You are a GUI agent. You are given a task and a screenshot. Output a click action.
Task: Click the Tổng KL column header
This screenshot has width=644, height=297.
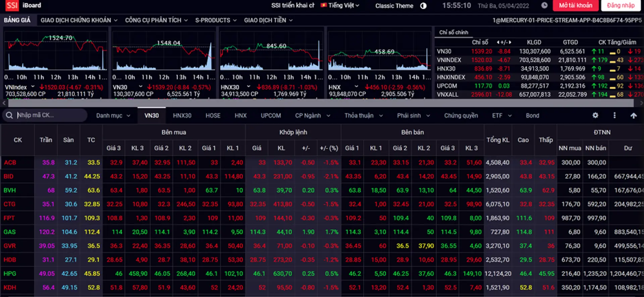click(498, 140)
